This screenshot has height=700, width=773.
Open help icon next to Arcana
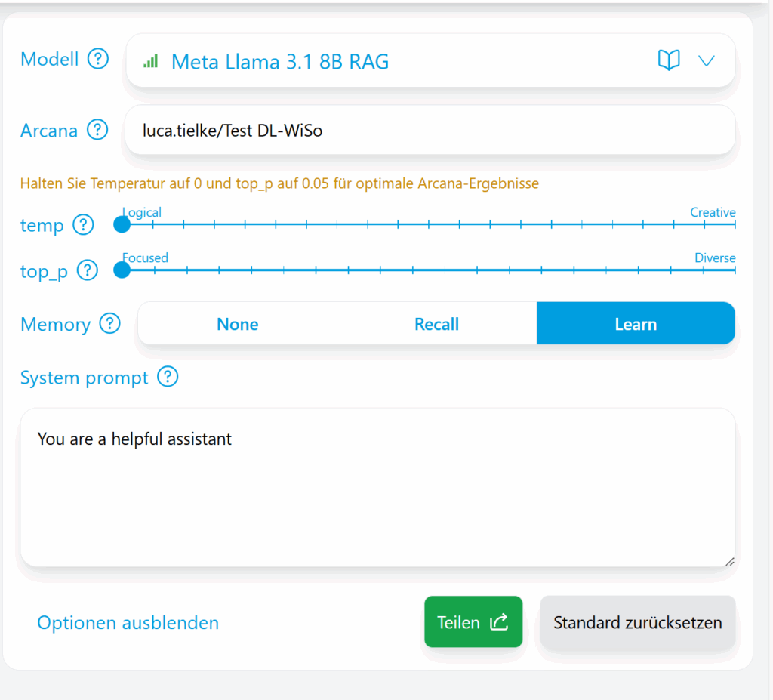click(97, 130)
